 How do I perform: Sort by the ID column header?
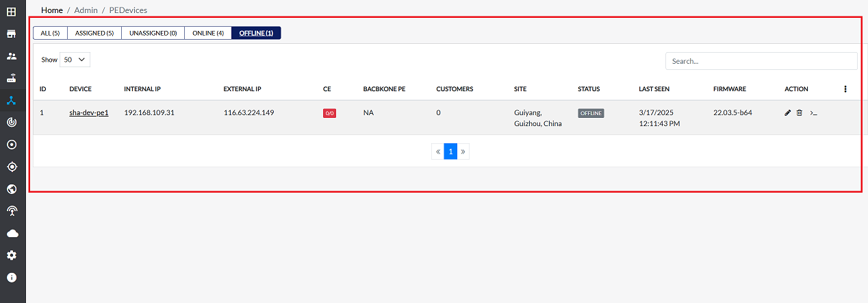[x=43, y=89]
